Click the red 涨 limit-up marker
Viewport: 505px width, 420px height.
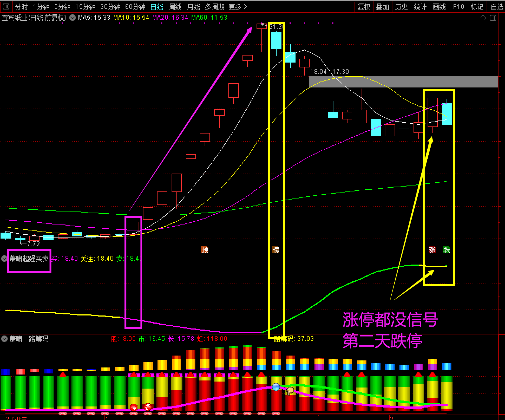pos(432,249)
